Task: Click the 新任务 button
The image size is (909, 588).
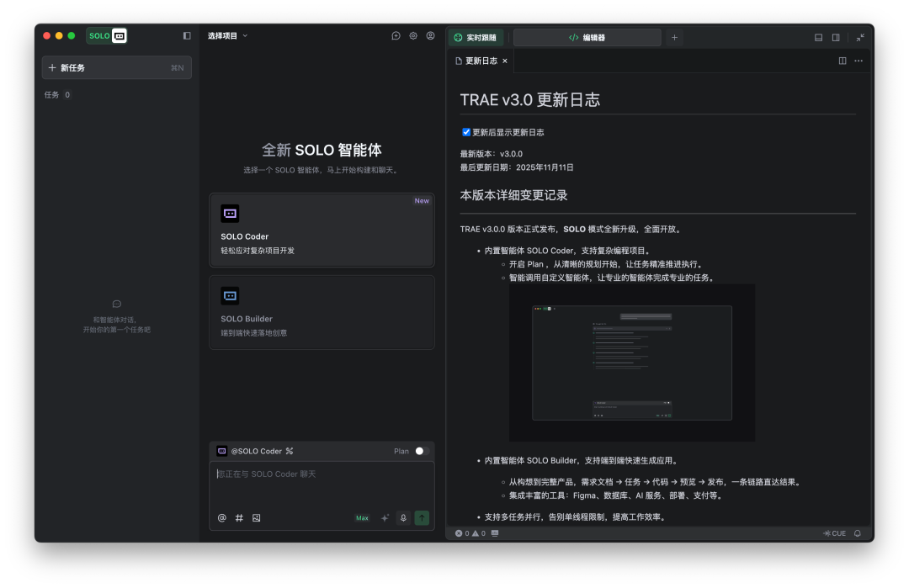Action: point(116,67)
